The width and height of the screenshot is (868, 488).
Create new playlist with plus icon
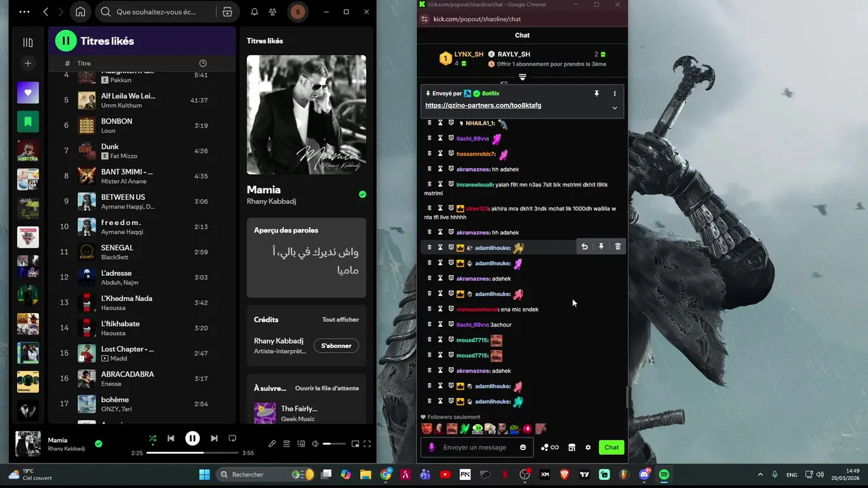tap(28, 63)
